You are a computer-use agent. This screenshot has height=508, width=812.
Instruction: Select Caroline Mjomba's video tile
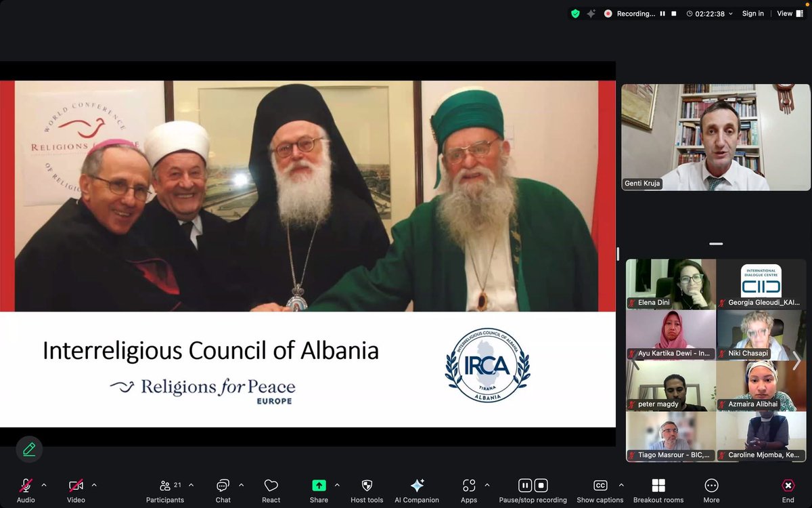pos(761,437)
